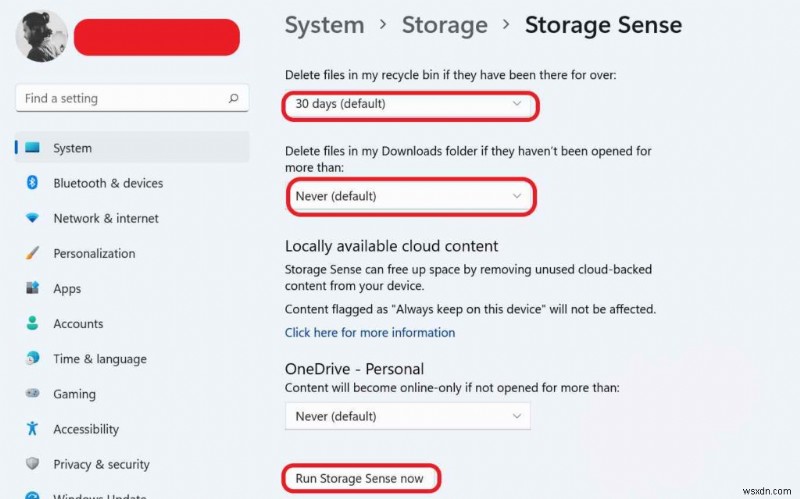The height and width of the screenshot is (499, 800).
Task: Click the Gaming controller icon
Action: [33, 394]
